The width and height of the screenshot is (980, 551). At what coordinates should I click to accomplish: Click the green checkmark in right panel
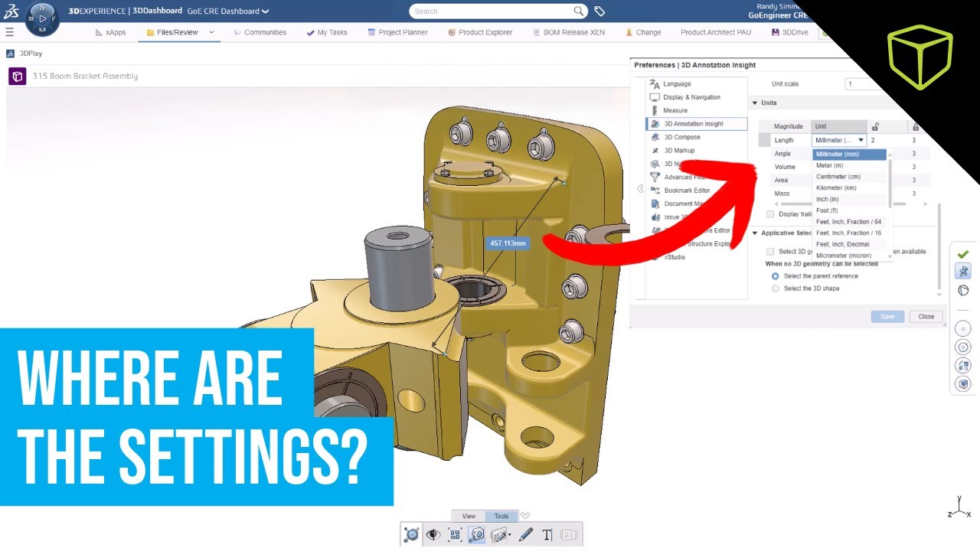coord(963,254)
